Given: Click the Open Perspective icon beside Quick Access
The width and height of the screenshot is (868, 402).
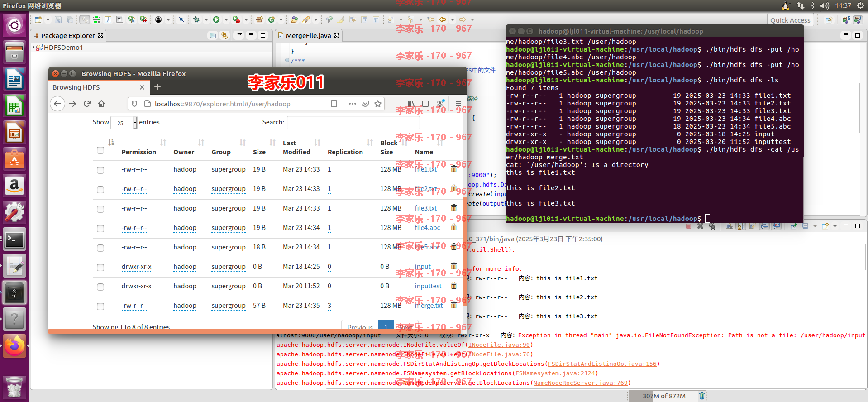Looking at the screenshot, I should pyautogui.click(x=829, y=20).
